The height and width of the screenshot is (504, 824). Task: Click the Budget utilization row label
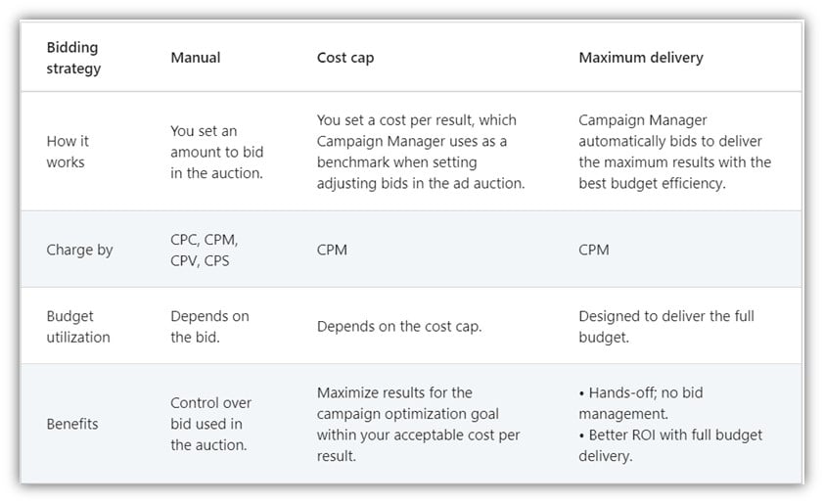pos(78,326)
